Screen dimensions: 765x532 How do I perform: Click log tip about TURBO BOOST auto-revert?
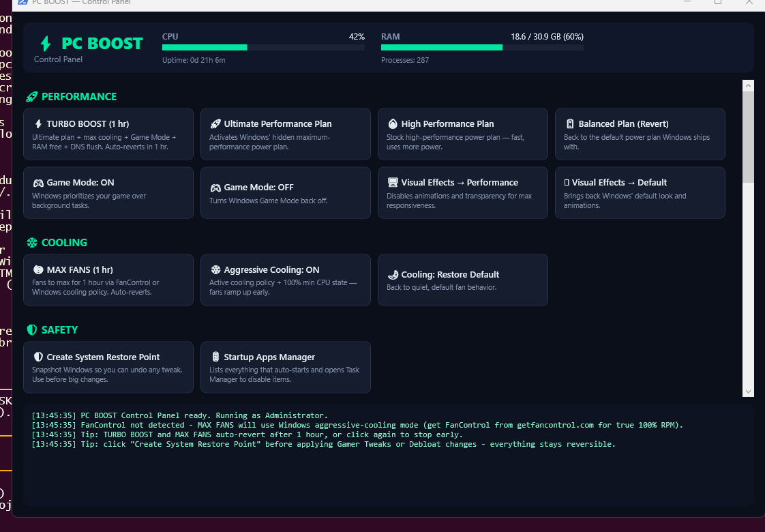[247, 434]
